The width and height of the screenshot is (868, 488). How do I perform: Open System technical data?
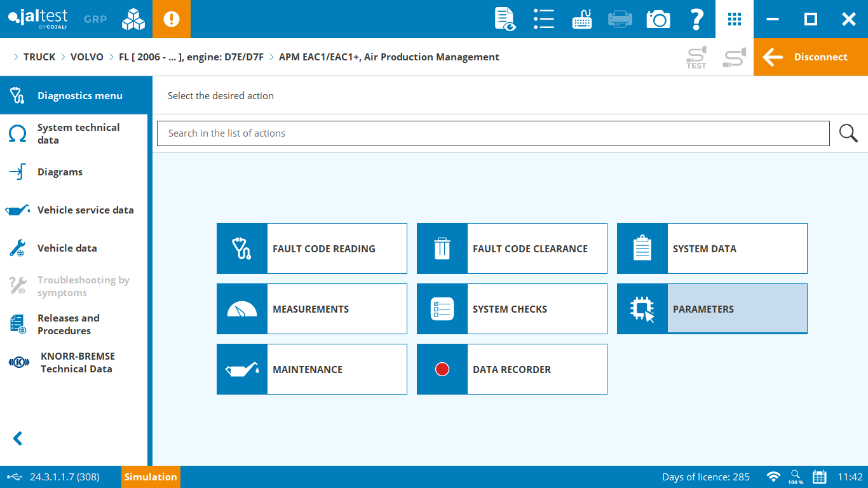pos(74,133)
